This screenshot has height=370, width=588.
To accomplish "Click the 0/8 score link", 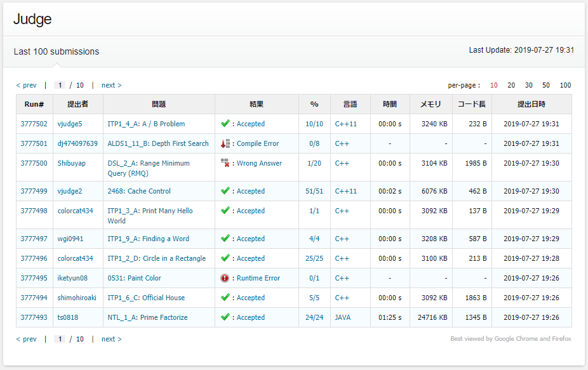I will (x=314, y=143).
